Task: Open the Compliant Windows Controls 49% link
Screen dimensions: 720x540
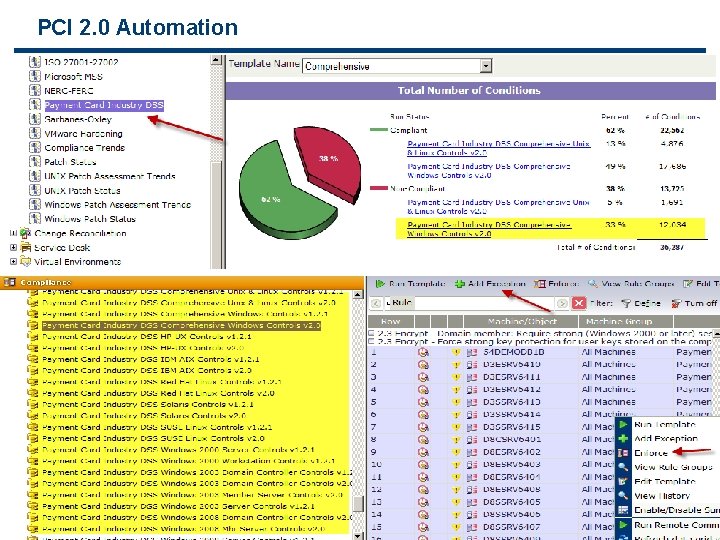Action: point(489,170)
